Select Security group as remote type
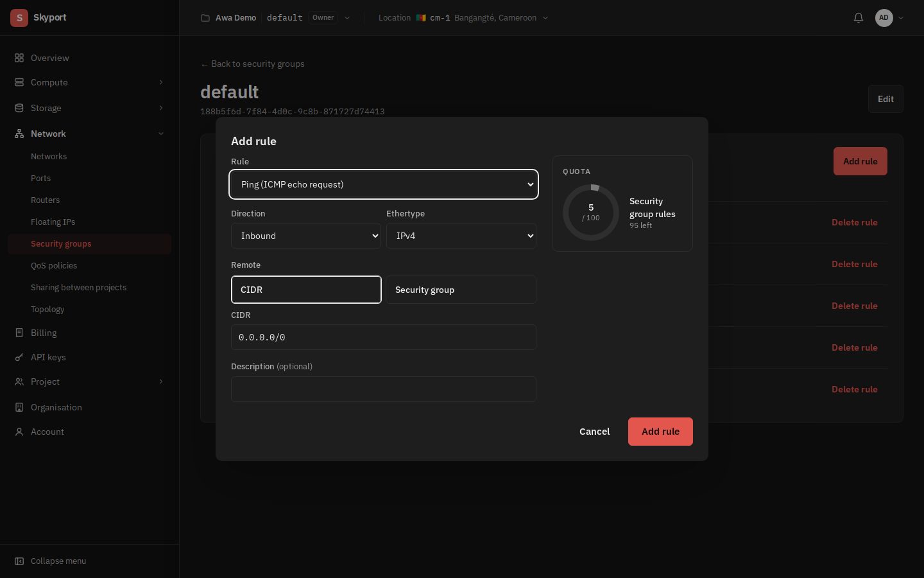Screen dimensions: 924x578 click(461, 290)
